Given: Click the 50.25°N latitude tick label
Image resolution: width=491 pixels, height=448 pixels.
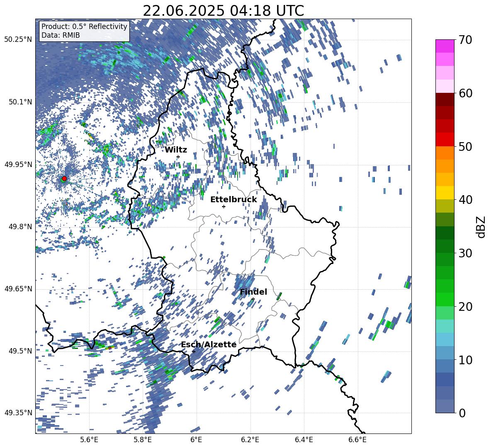Looking at the screenshot, I should coord(18,40).
